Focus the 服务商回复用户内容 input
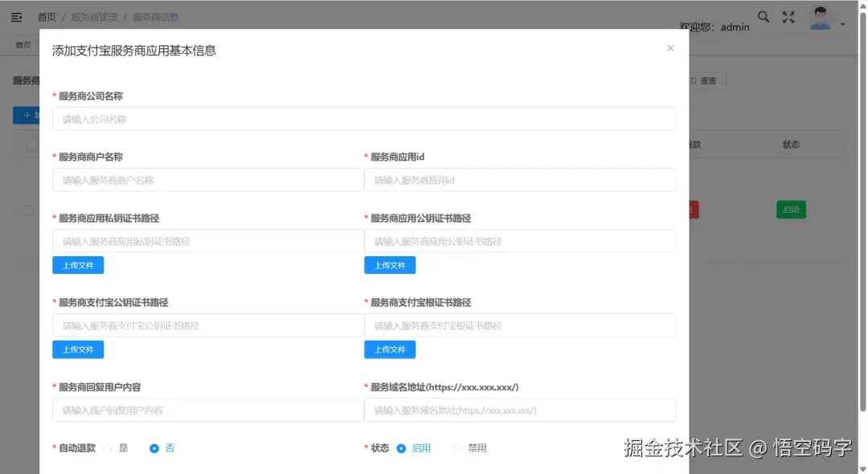The height and width of the screenshot is (474, 868). (x=208, y=410)
